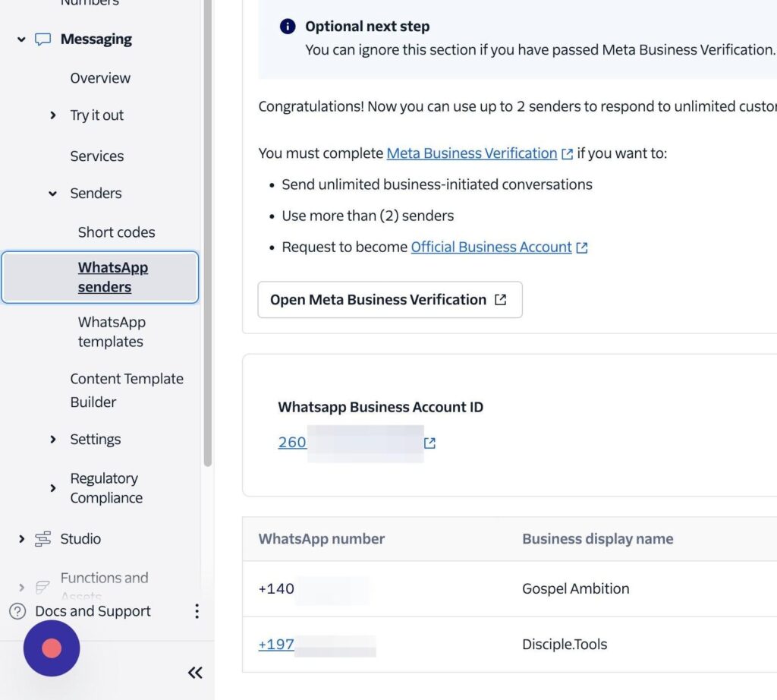This screenshot has width=777, height=700.
Task: Click the Studio flow icon in sidebar
Action: pos(43,539)
